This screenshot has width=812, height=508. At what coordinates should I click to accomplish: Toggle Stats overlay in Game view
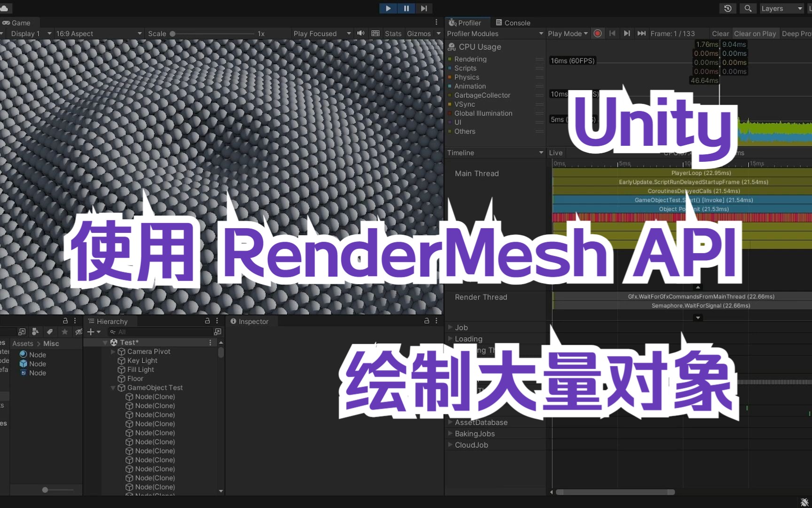[393, 33]
